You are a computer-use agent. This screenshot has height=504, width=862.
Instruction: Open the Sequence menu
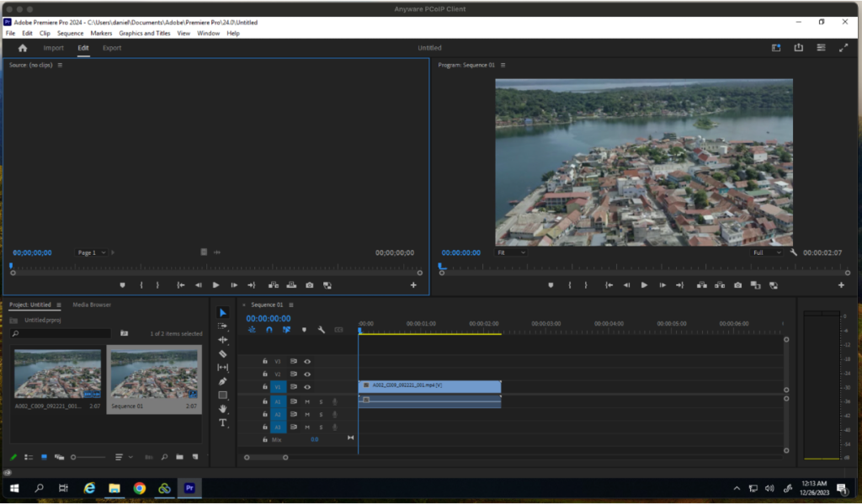(70, 33)
